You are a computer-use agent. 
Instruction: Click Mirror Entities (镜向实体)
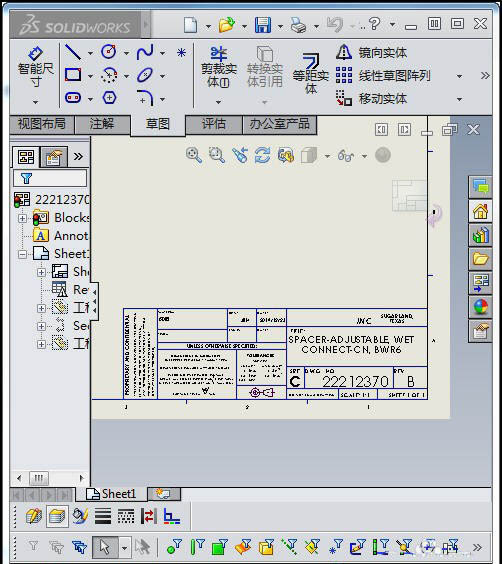pyautogui.click(x=371, y=53)
